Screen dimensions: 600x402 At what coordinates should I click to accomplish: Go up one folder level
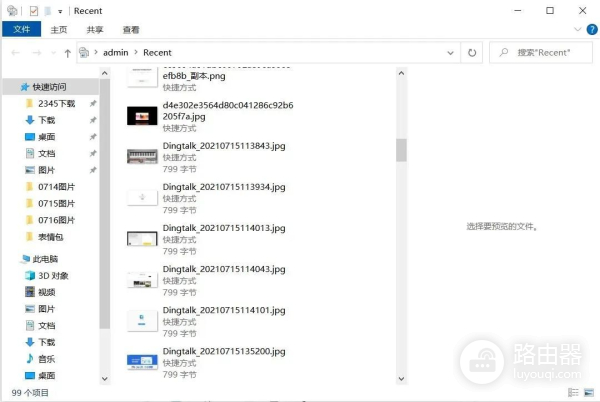[68, 53]
